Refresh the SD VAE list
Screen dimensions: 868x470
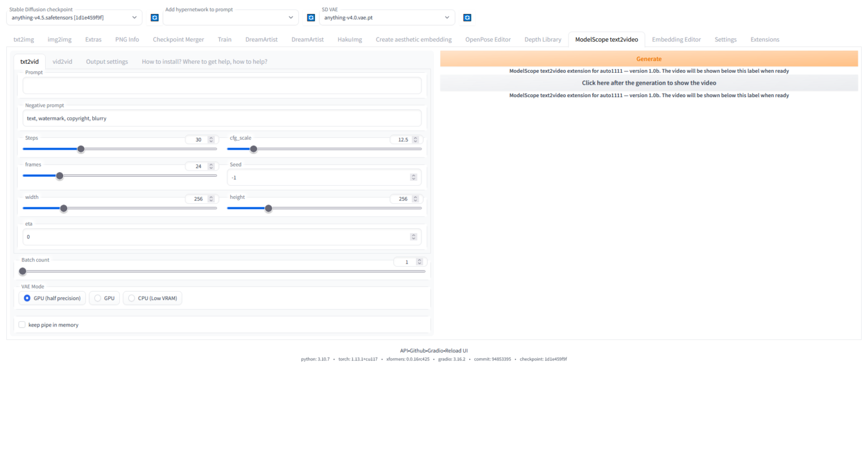click(467, 18)
